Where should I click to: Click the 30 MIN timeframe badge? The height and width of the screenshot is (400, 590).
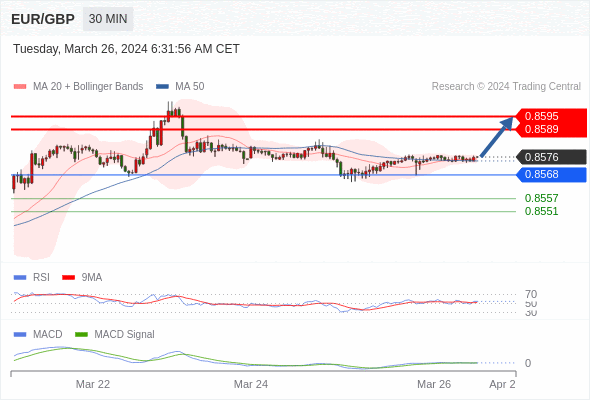click(108, 19)
